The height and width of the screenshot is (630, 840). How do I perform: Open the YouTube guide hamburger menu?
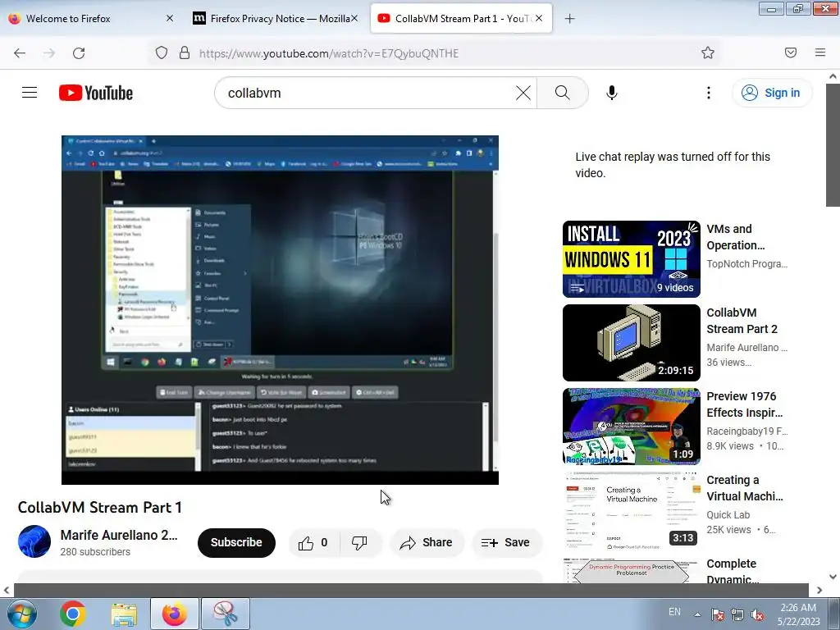point(30,93)
